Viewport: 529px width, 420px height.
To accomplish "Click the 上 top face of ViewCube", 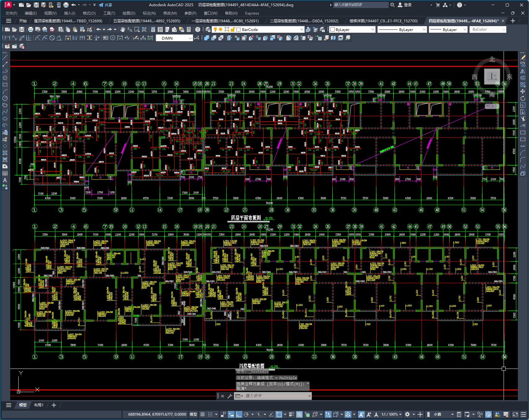I will click(x=492, y=76).
